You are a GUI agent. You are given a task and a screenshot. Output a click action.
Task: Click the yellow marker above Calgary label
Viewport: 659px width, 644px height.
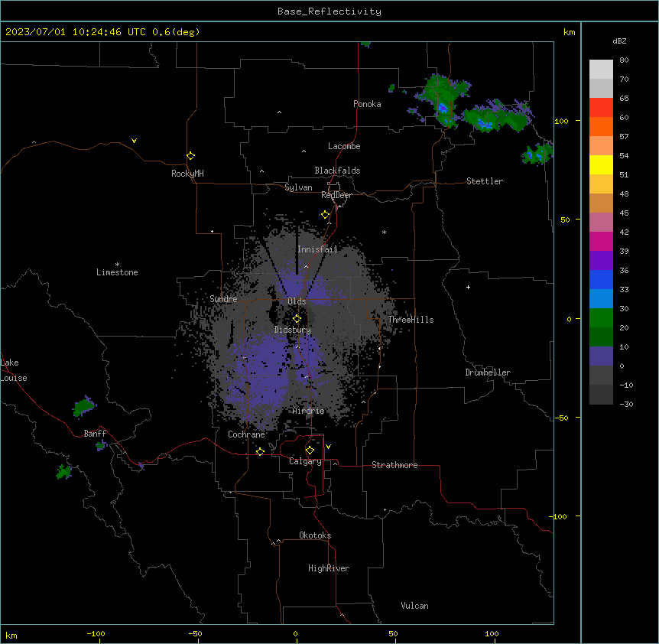310,450
